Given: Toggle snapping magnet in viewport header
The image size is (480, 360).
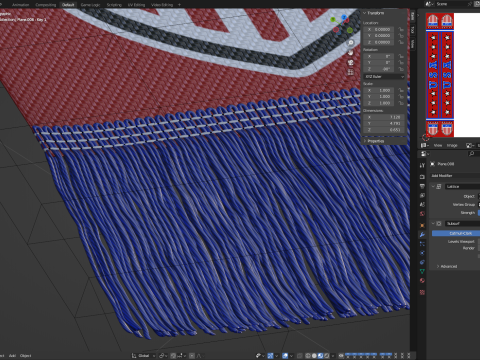Looking at the screenshot, I should click(x=174, y=356).
